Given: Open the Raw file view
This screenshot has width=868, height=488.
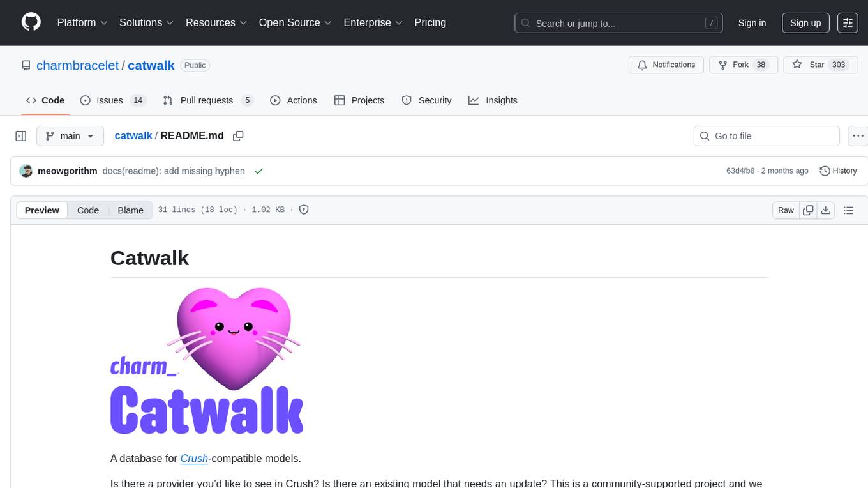Looking at the screenshot, I should (x=786, y=210).
